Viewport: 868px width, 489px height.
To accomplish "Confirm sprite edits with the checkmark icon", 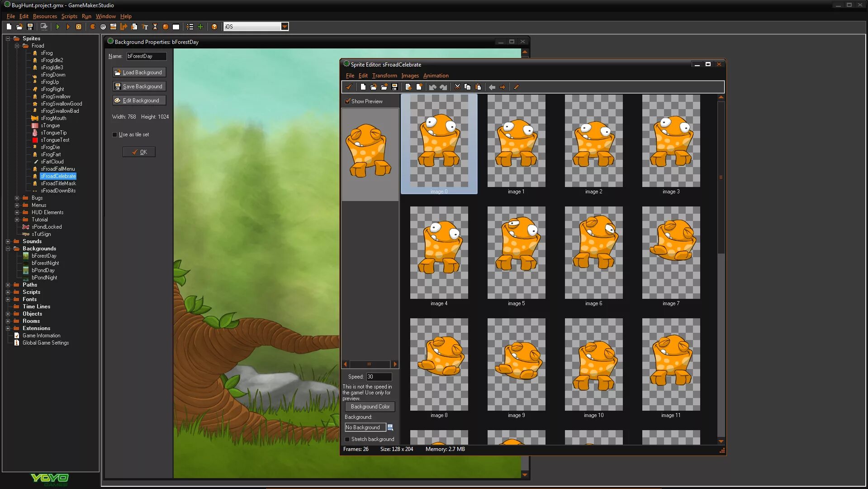I will [349, 87].
